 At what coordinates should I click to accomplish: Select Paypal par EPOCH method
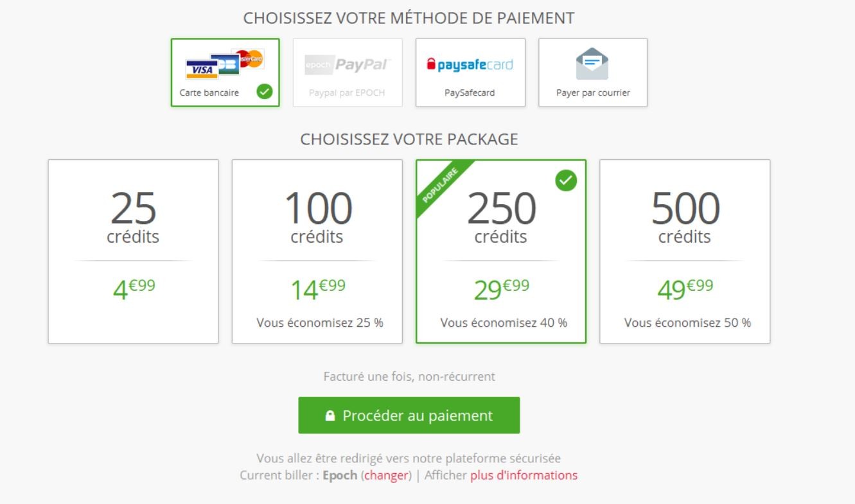(348, 72)
